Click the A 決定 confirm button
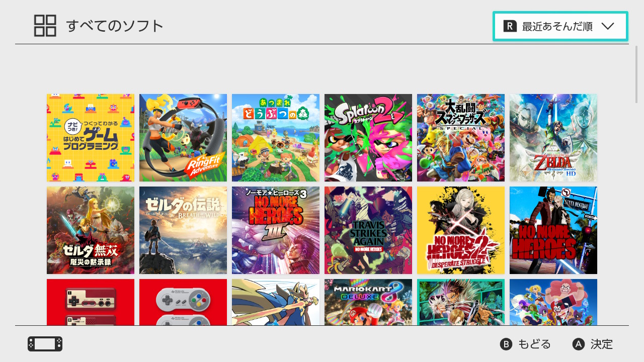The height and width of the screenshot is (362, 644). [593, 344]
